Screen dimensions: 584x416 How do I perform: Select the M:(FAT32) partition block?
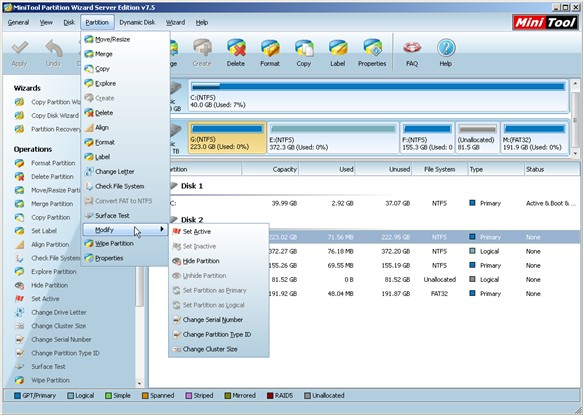[x=534, y=137]
